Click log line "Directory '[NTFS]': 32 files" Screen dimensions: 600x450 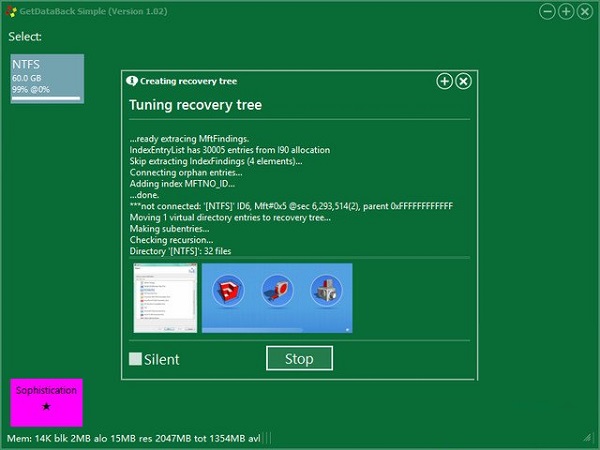click(x=180, y=251)
